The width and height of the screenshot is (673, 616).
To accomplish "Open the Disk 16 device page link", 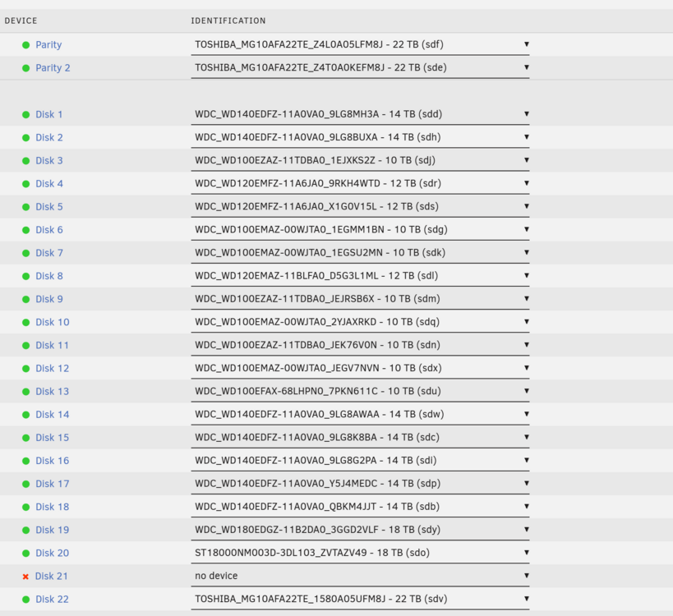I will click(x=53, y=461).
